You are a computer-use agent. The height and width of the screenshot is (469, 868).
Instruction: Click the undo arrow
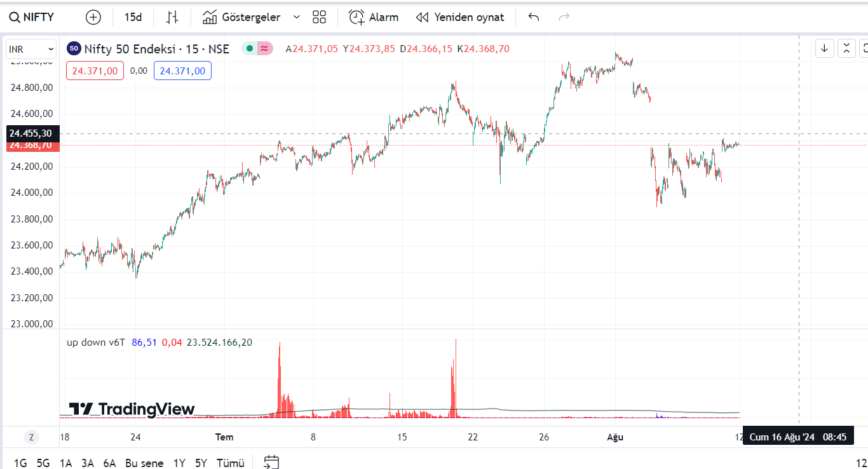click(534, 17)
